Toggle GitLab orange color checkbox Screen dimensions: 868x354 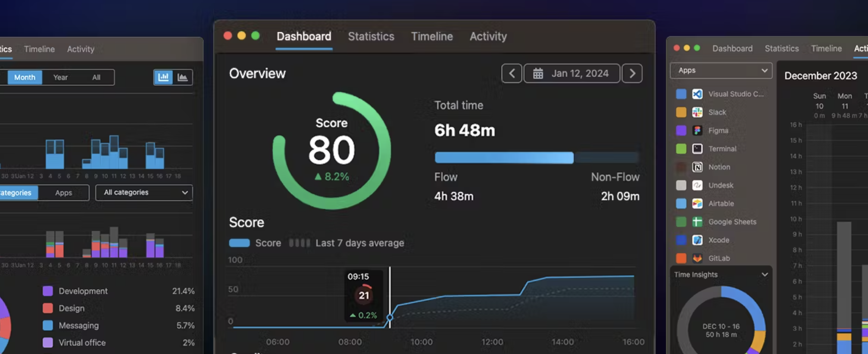tap(681, 258)
